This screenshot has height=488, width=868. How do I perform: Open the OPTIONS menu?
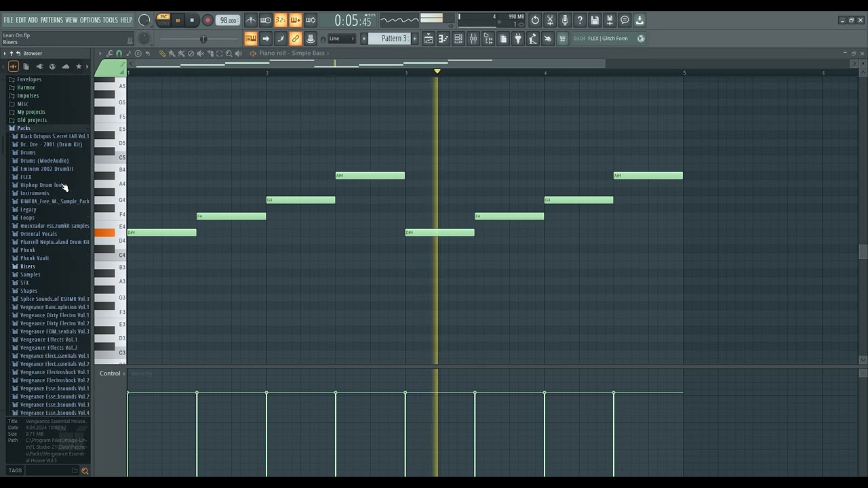click(x=90, y=20)
